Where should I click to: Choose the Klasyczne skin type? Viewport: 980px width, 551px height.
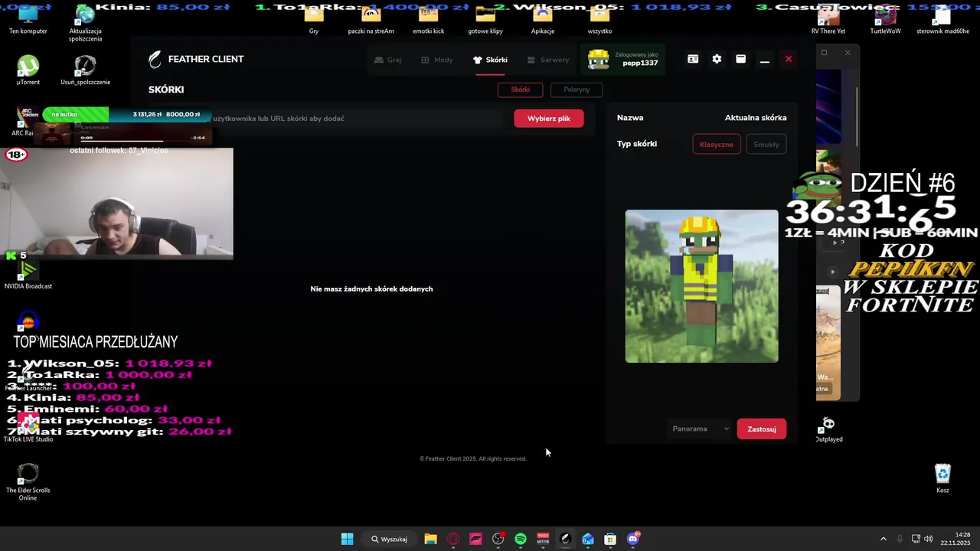coord(717,144)
